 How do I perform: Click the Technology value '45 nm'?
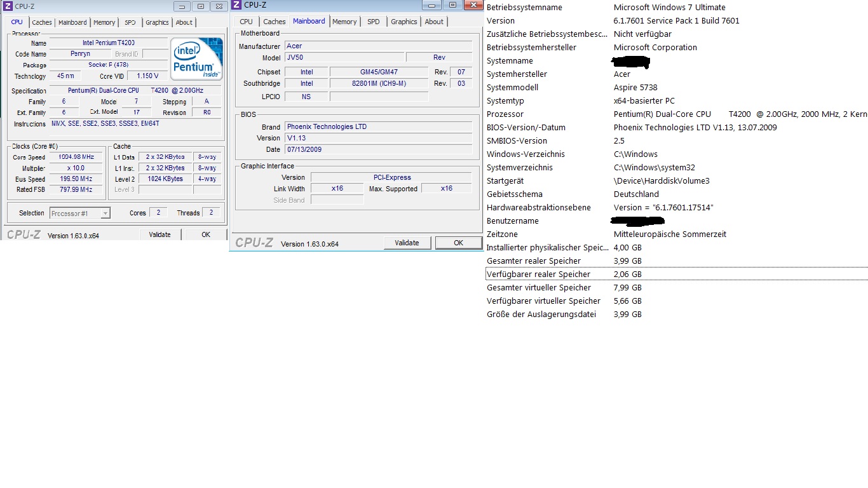pos(65,76)
